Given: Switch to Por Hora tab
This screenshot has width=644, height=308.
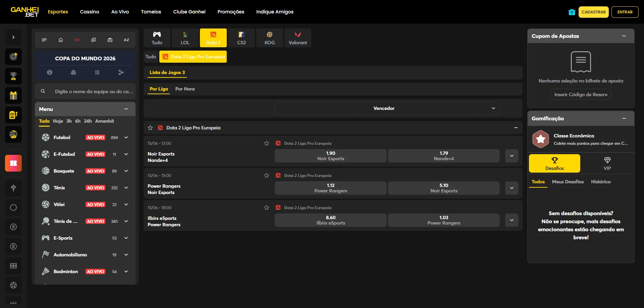Looking at the screenshot, I should (185, 89).
